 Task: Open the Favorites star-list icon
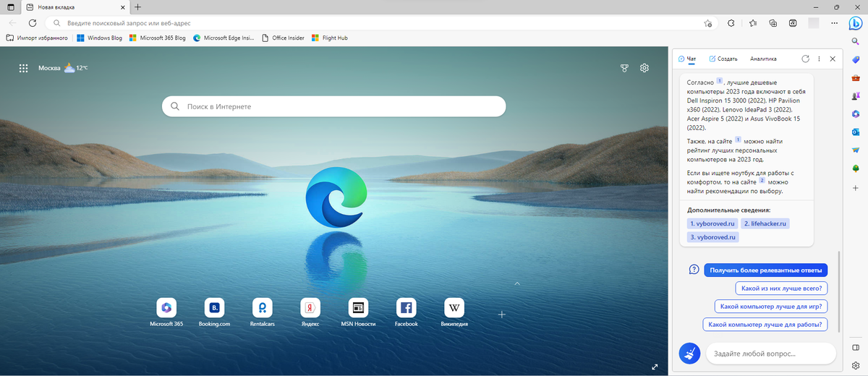[753, 23]
